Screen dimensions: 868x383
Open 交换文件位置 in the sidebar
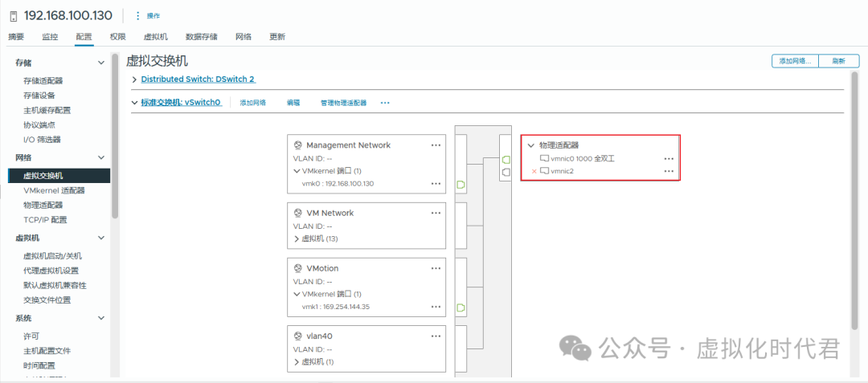[47, 300]
